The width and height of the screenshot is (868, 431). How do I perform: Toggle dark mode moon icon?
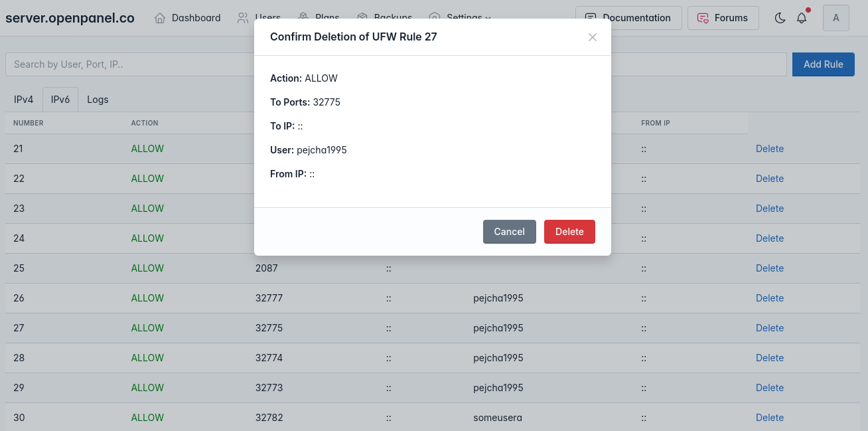(780, 18)
